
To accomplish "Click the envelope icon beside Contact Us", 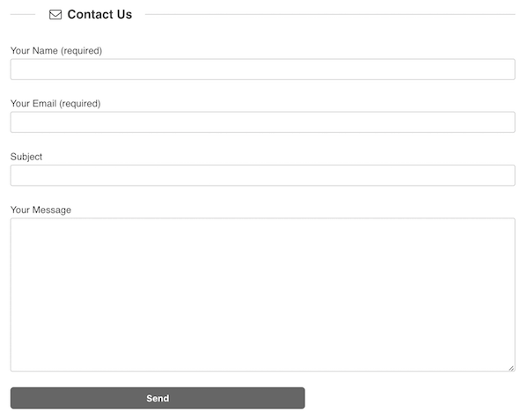I will tap(55, 14).
